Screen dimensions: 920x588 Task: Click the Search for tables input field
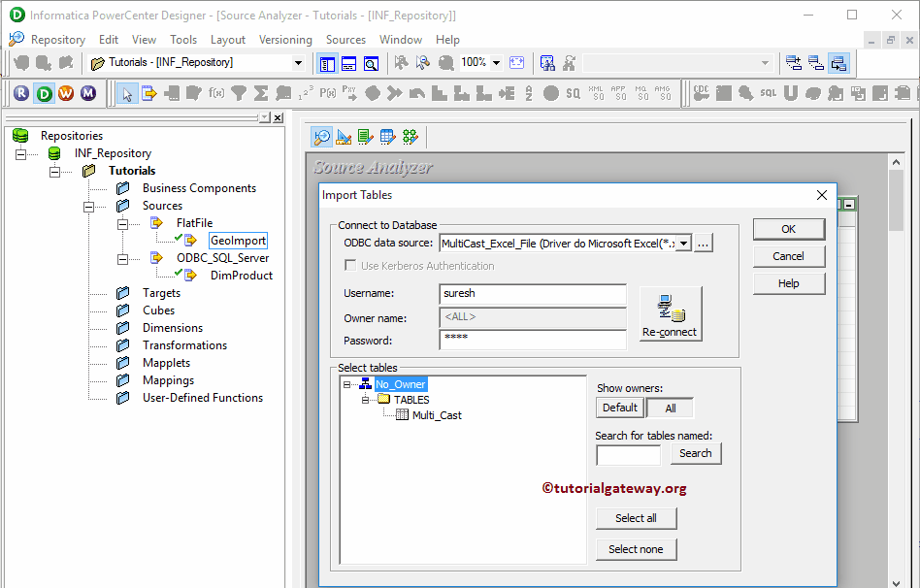[628, 453]
